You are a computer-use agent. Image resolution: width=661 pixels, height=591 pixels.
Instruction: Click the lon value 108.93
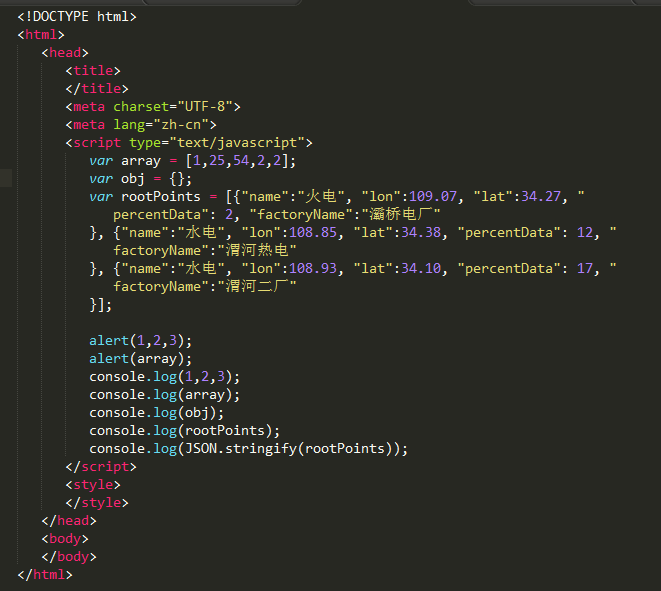(x=313, y=269)
